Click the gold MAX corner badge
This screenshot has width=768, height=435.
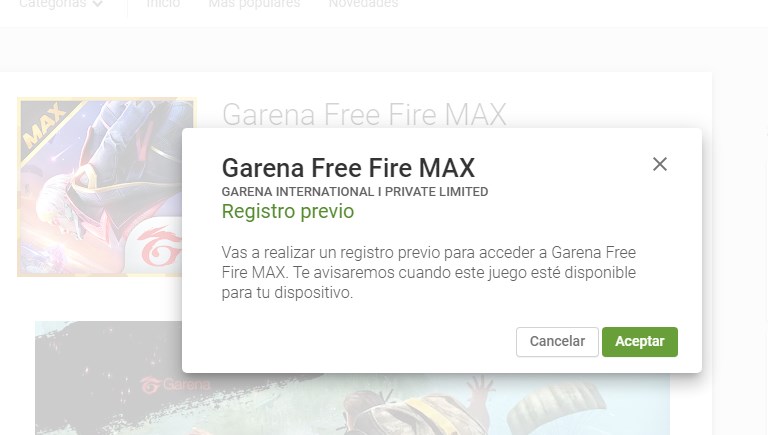coord(45,125)
